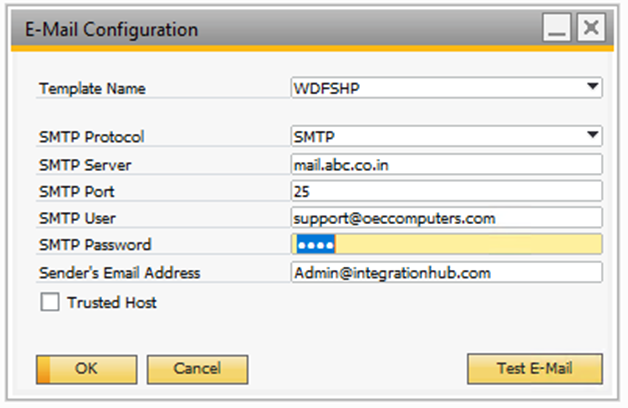The height and width of the screenshot is (408, 628).
Task: Expand the Template Name dropdown arrow
Action: coord(594,87)
